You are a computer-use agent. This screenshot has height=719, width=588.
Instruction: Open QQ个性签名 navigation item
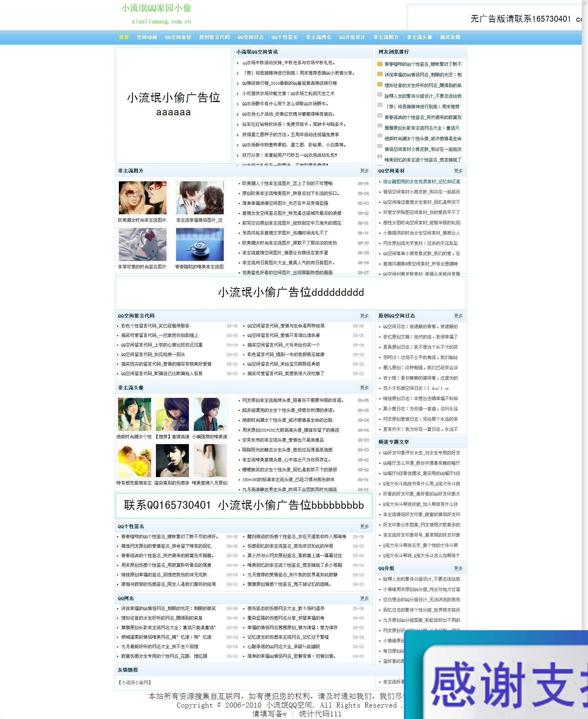tap(285, 37)
